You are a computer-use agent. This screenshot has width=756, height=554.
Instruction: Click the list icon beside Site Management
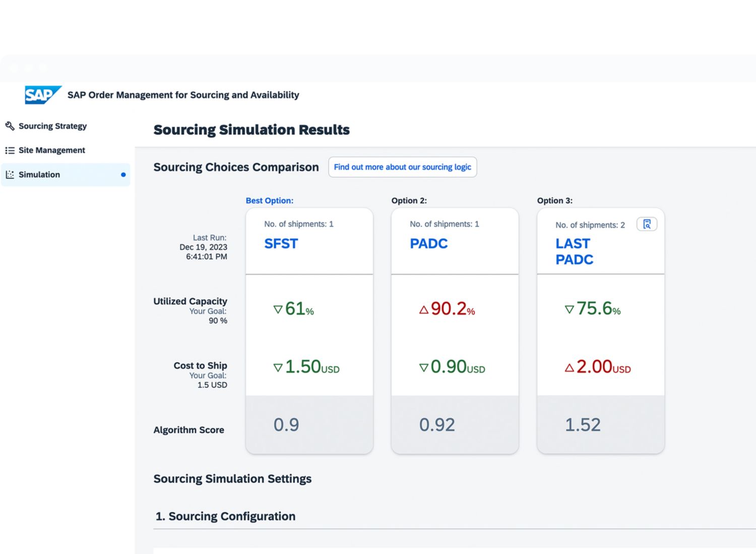point(10,150)
